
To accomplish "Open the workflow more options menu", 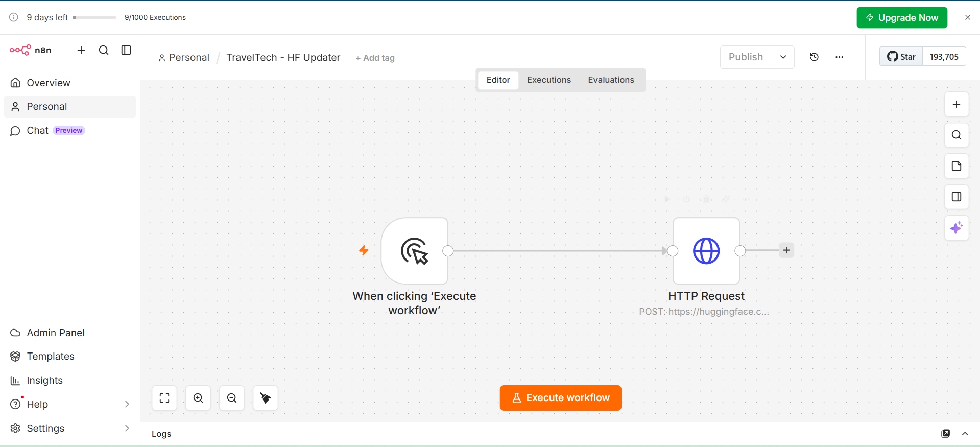I will (840, 57).
